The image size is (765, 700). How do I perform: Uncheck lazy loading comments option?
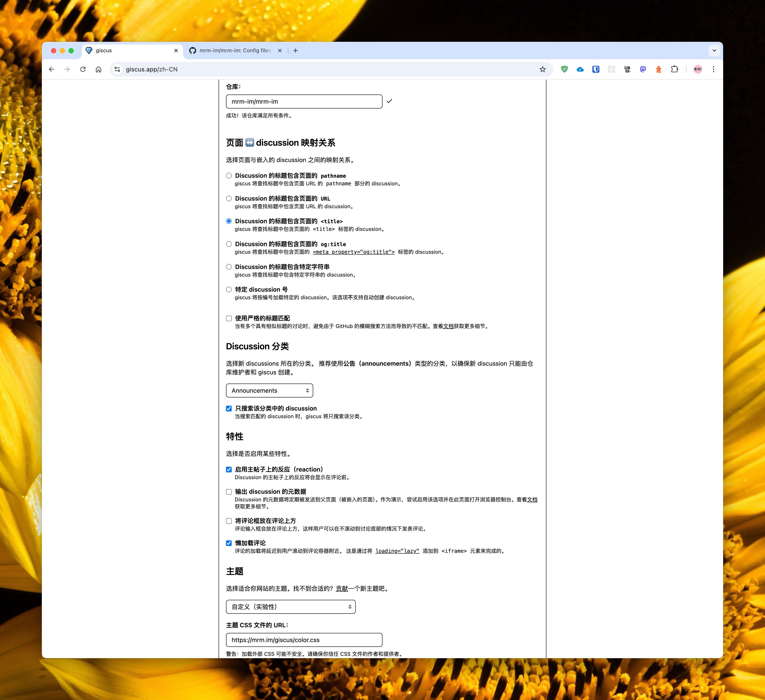229,543
